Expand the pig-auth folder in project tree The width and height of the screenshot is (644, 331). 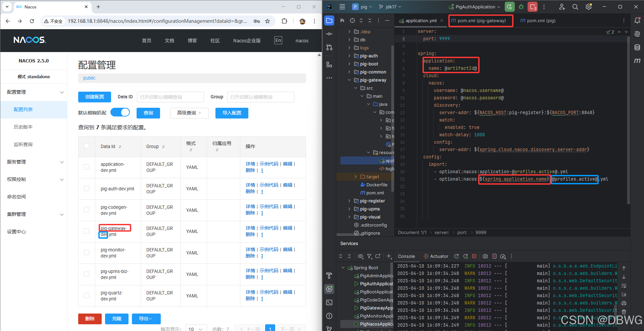[x=349, y=56]
